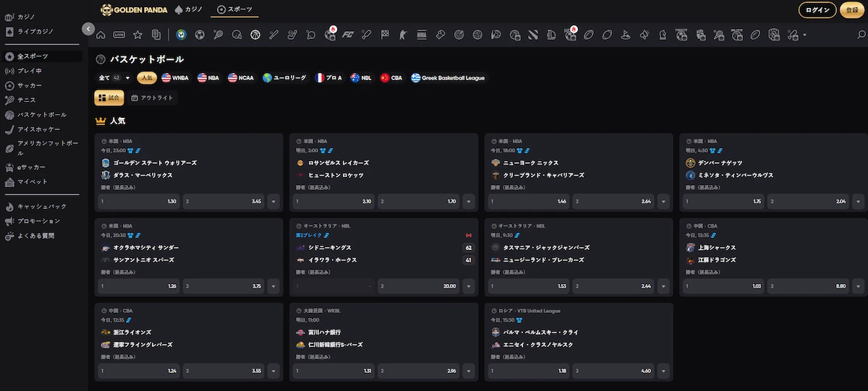Image resolution: width=868 pixels, height=391 pixels.
Task: Expand markets for Thunder vs Spurs card
Action: coord(273,286)
